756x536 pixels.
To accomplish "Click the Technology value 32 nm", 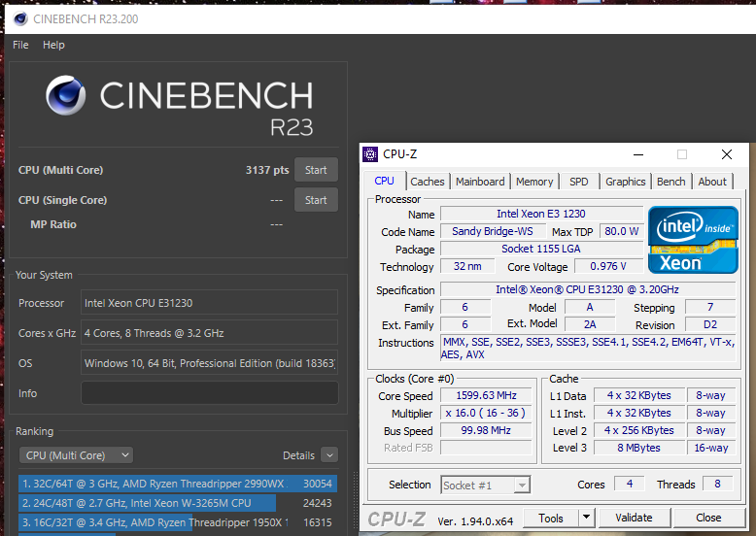I will coord(467,266).
